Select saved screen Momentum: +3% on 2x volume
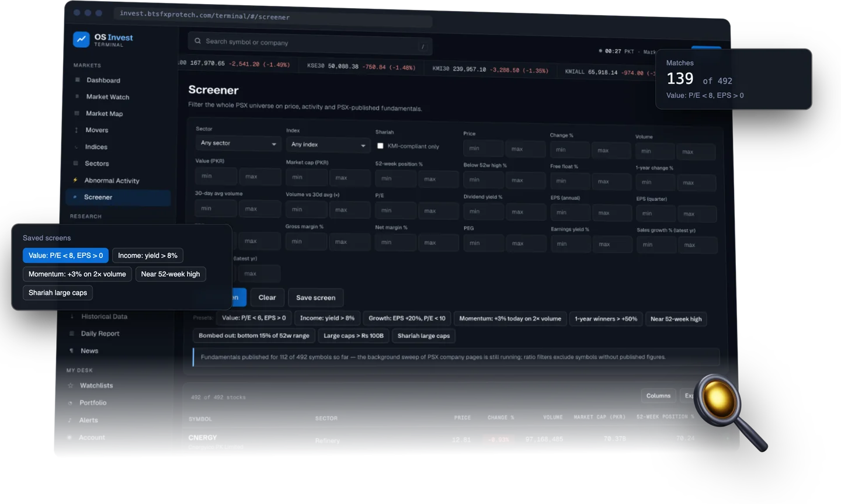Image resolution: width=841 pixels, height=504 pixels. click(x=77, y=274)
